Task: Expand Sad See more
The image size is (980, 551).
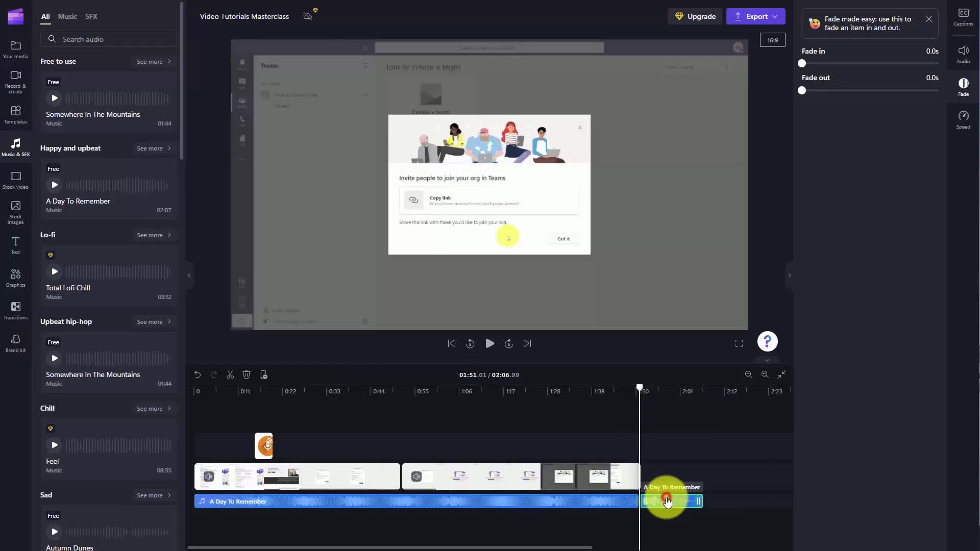Action: point(154,495)
